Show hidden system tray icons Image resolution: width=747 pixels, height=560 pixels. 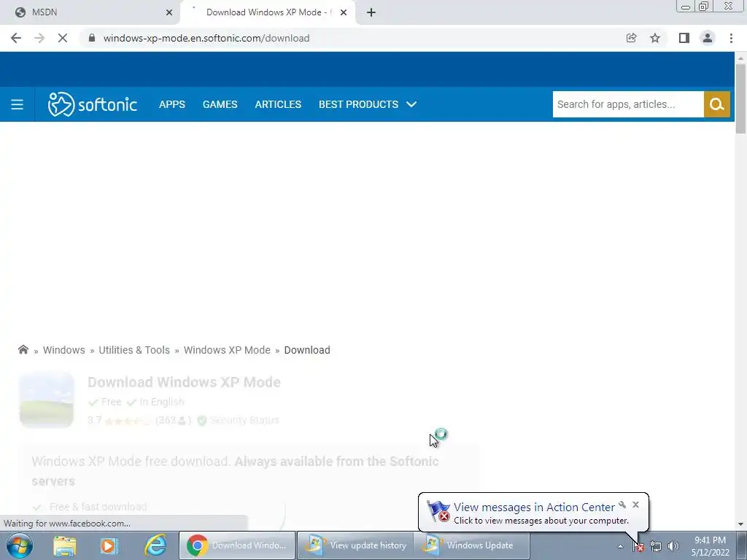coord(620,546)
